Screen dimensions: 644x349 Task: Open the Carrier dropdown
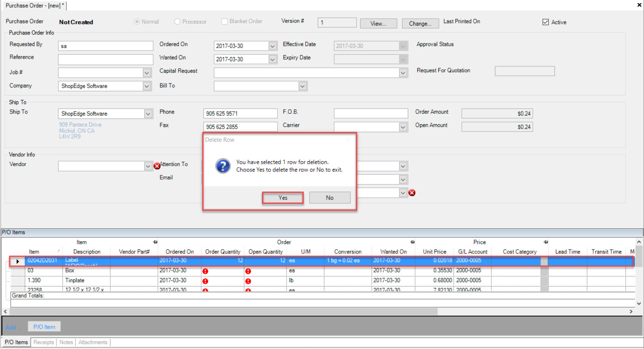pos(403,127)
